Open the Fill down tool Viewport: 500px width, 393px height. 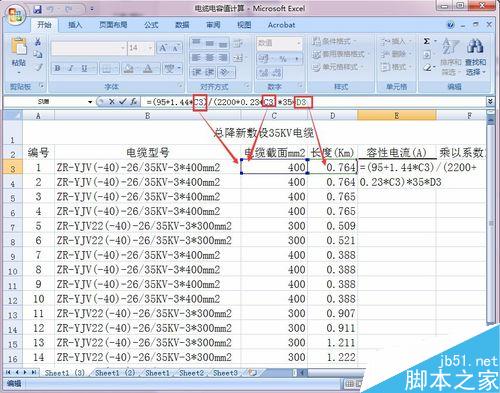[427, 54]
